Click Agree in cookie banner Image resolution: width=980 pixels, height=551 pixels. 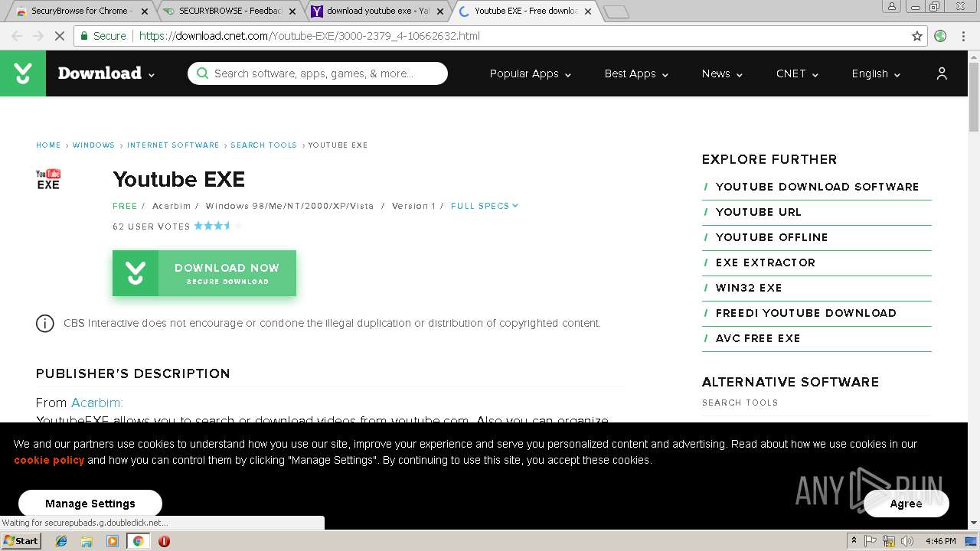point(906,504)
